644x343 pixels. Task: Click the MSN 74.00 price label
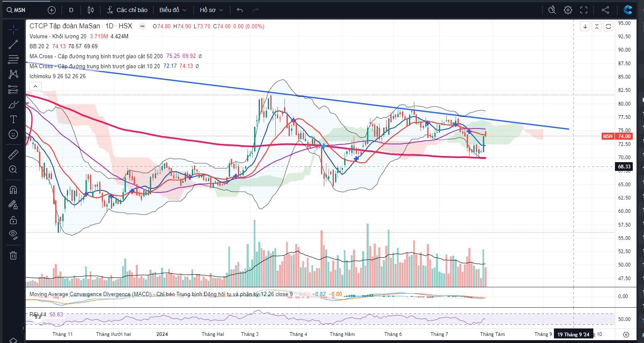[x=617, y=136]
